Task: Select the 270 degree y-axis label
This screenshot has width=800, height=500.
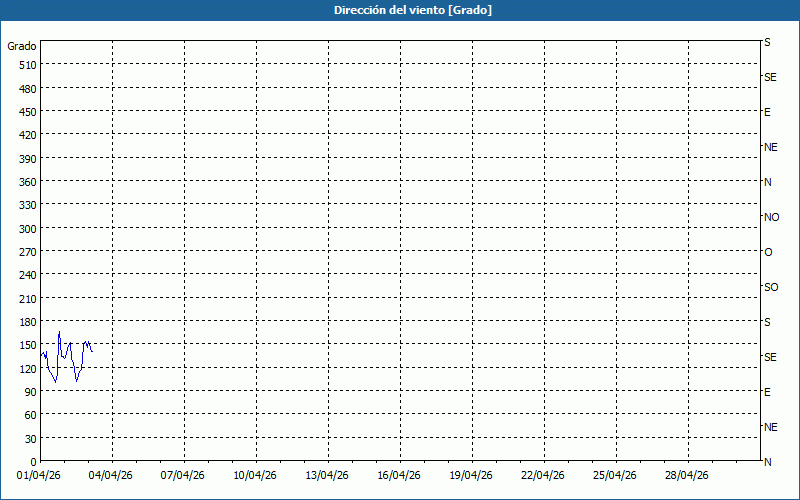Action: [27, 252]
